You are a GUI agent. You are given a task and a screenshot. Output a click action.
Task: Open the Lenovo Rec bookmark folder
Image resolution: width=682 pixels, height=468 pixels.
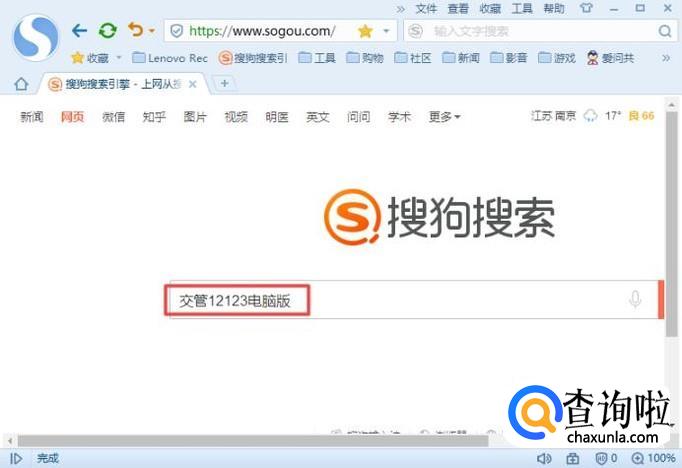170,58
